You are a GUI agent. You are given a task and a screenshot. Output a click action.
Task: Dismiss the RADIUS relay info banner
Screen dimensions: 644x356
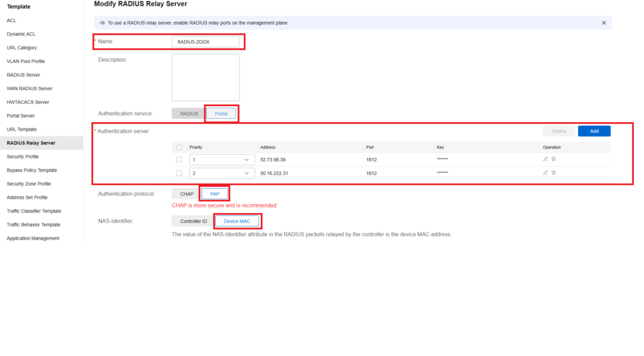point(604,23)
